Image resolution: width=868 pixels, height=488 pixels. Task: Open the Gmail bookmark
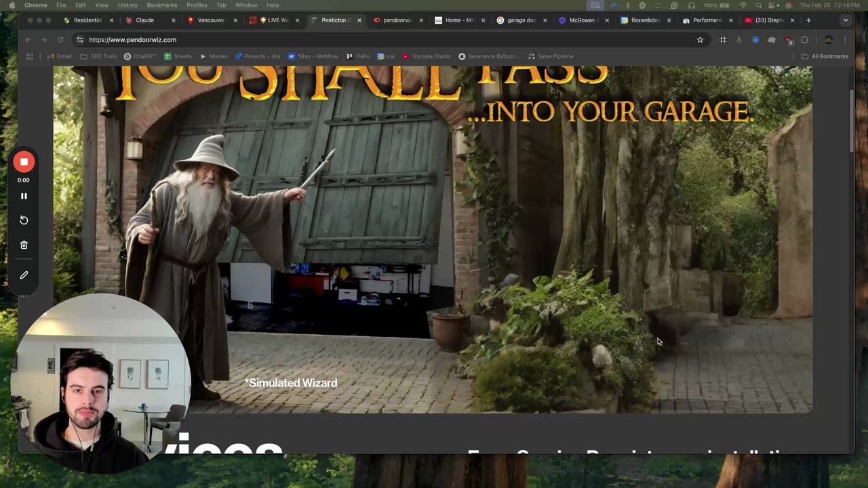point(60,56)
